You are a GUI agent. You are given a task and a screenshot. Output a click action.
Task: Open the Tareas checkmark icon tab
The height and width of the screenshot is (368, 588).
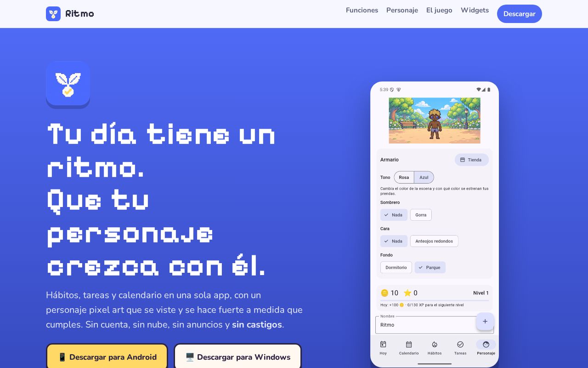pyautogui.click(x=460, y=345)
